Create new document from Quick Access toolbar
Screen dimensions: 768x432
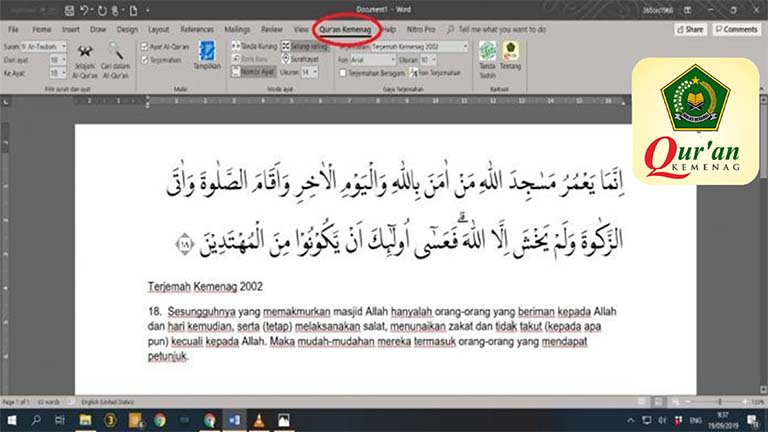pos(133,10)
